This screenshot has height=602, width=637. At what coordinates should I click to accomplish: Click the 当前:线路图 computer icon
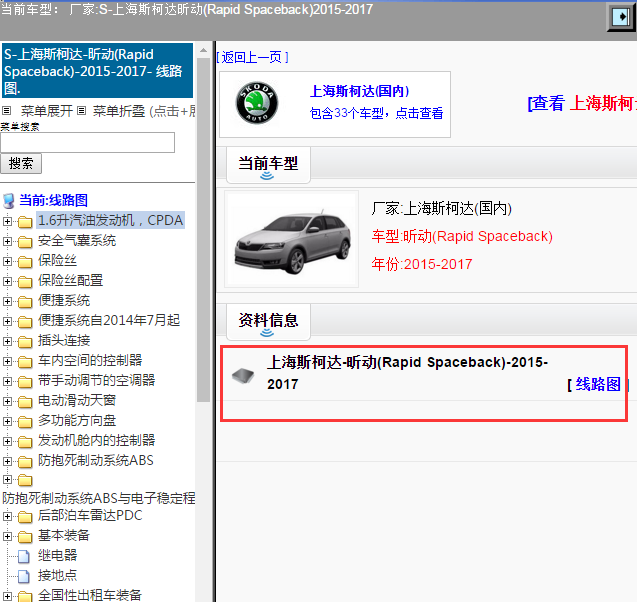(9, 201)
